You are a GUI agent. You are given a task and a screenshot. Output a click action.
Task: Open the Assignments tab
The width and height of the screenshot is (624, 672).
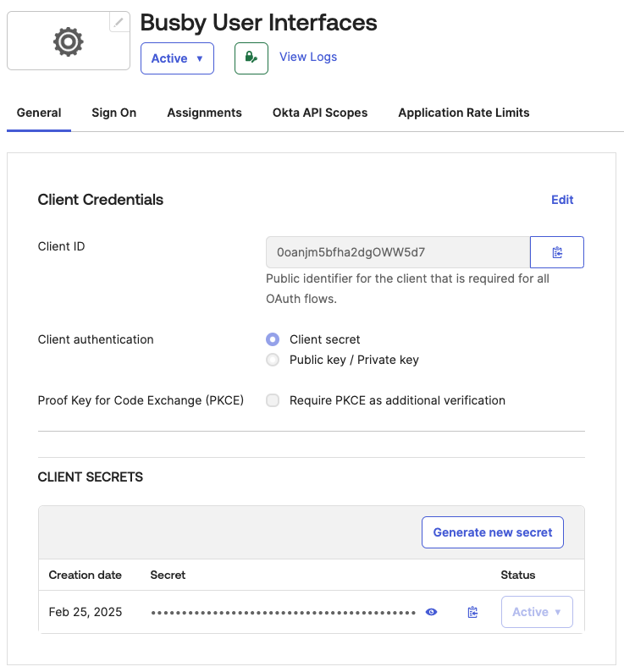[x=205, y=113]
